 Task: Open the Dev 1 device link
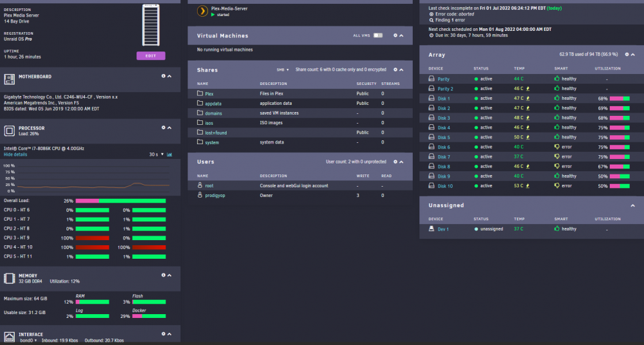pyautogui.click(x=443, y=229)
